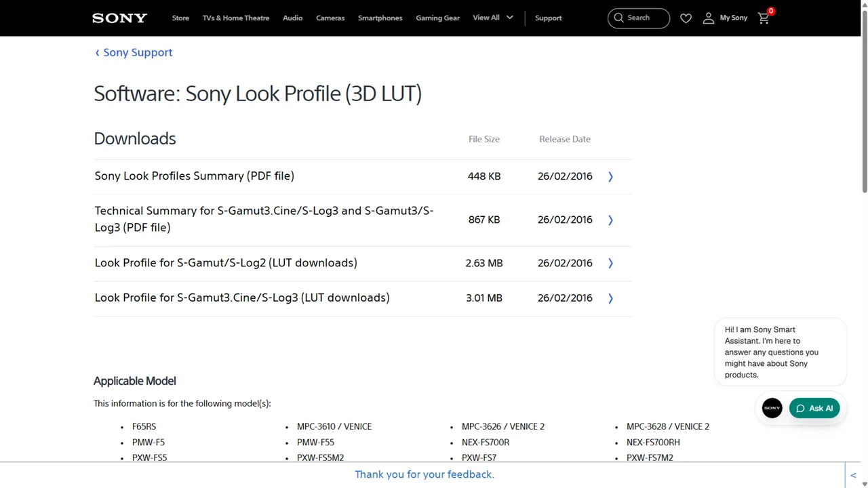The width and height of the screenshot is (868, 488).
Task: Click arrow for Technical Summary S-Gamut3.Cine row
Action: [x=610, y=220]
